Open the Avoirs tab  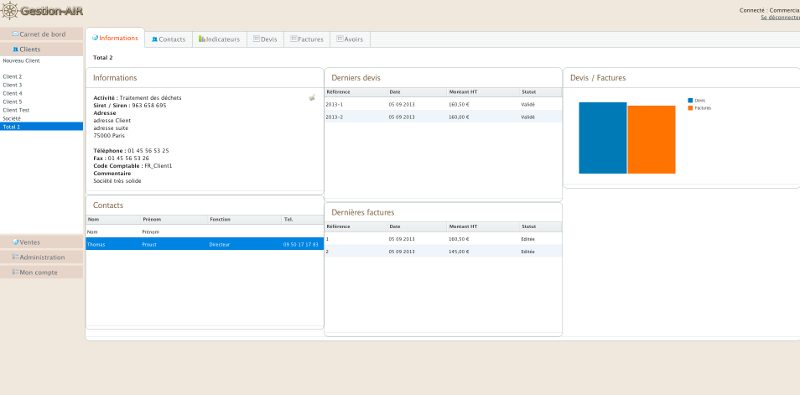(350, 39)
